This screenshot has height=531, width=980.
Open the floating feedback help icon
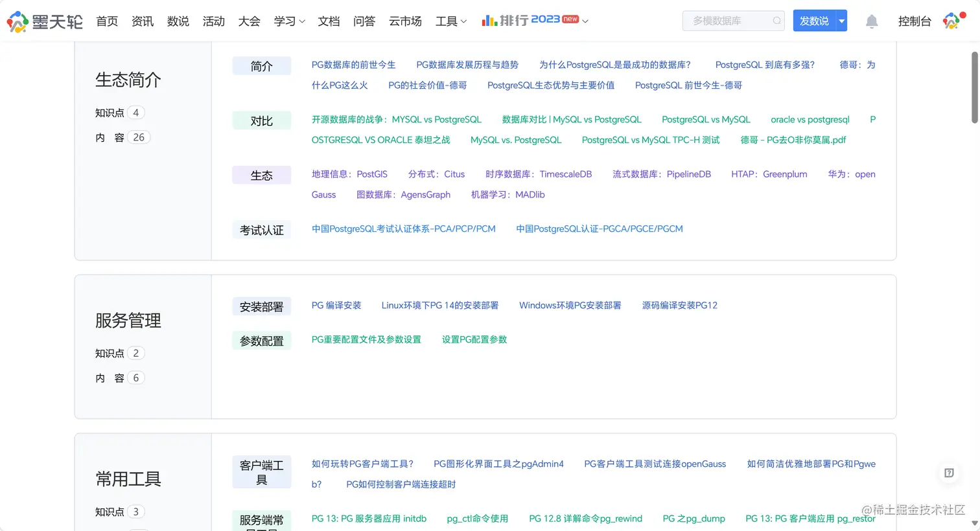point(949,473)
